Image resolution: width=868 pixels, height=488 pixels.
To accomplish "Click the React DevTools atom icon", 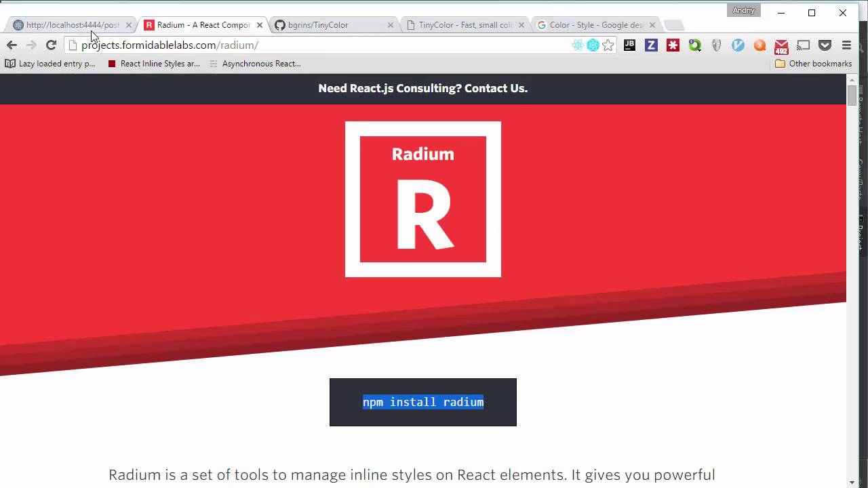I will tap(578, 45).
